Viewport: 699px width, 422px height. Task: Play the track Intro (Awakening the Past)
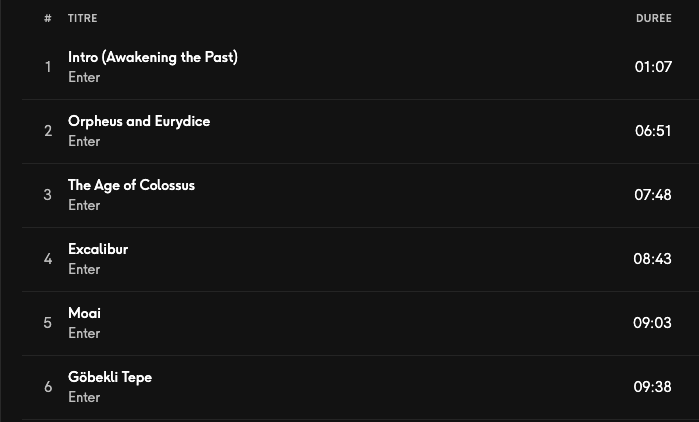pos(152,57)
